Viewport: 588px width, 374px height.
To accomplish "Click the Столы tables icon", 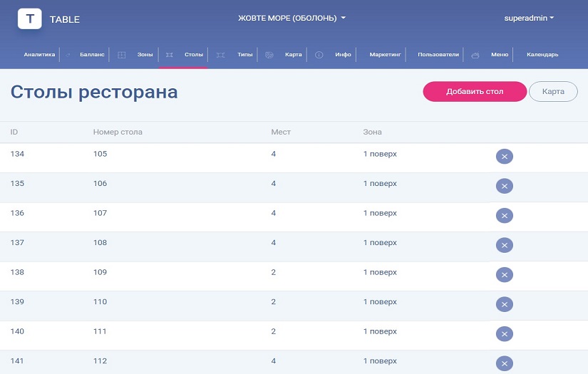I will (170, 55).
